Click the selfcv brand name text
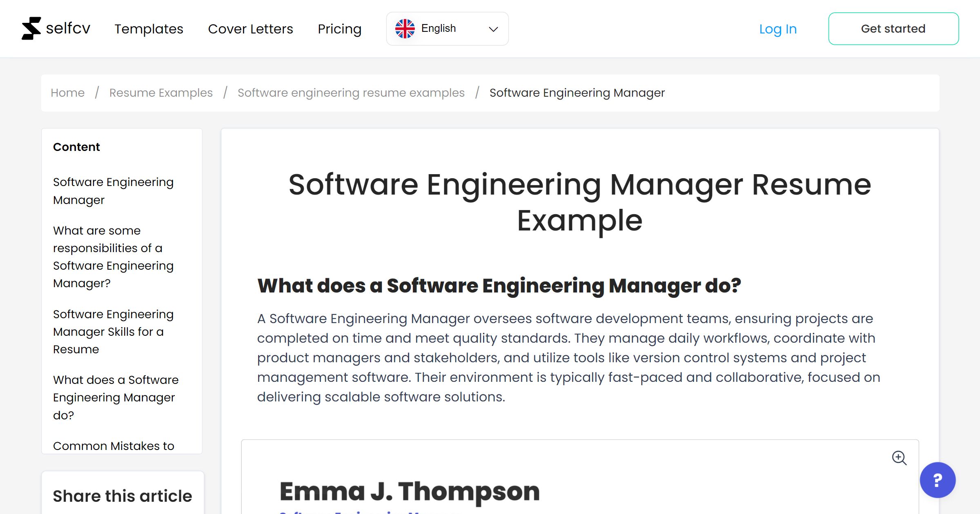The image size is (980, 514). (x=68, y=28)
